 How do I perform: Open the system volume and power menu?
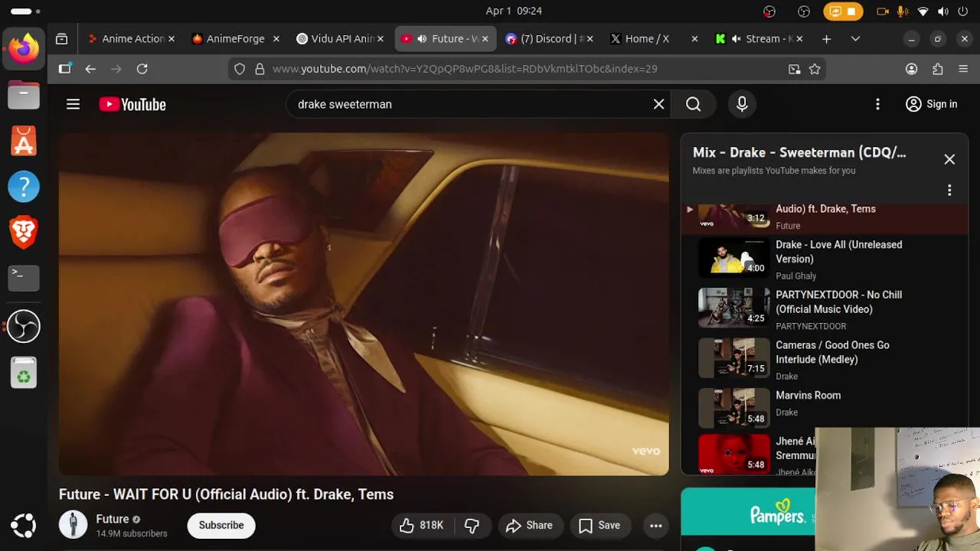click(x=942, y=11)
